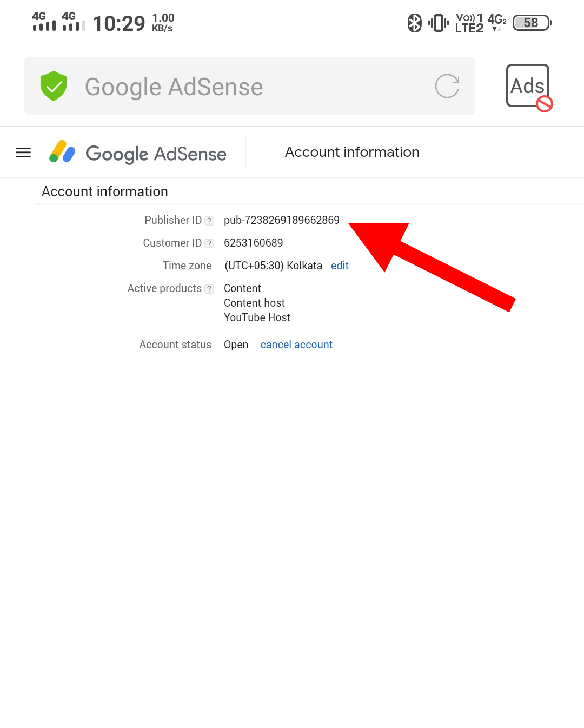Tap the green shield security icon
The height and width of the screenshot is (728, 584).
point(54,86)
